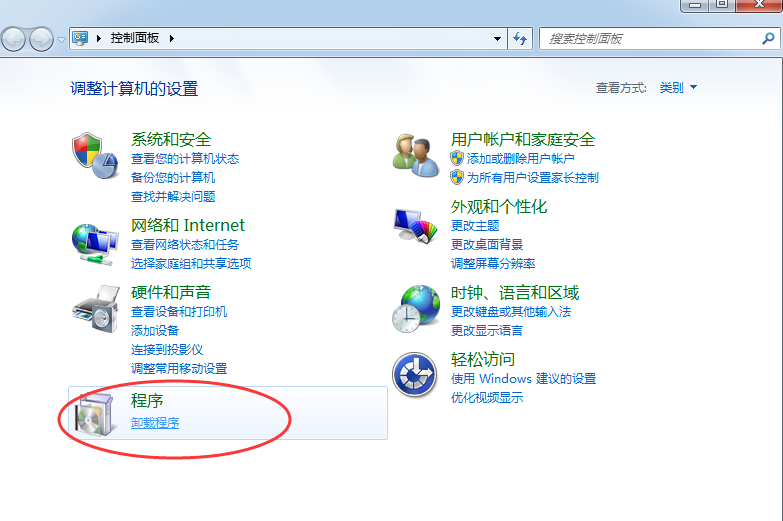This screenshot has width=783, height=521.
Task: Click the Forward navigation arrow
Action: pos(41,39)
